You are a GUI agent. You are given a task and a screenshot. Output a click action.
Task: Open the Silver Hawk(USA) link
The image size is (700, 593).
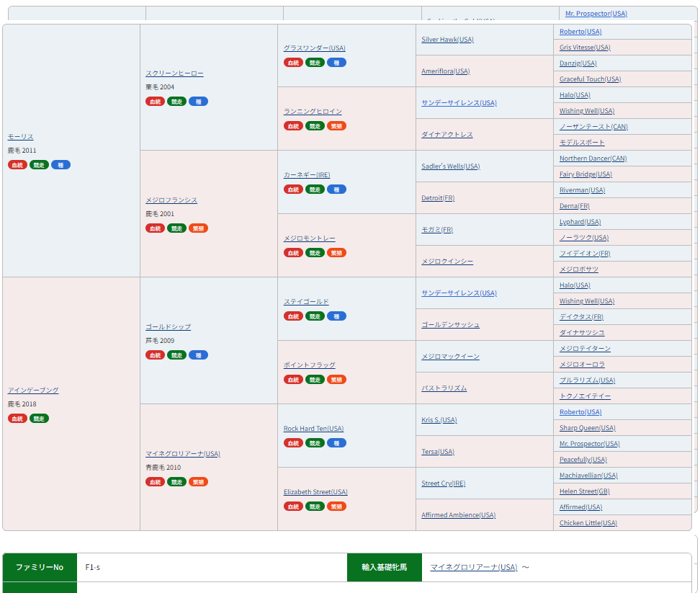tap(447, 40)
